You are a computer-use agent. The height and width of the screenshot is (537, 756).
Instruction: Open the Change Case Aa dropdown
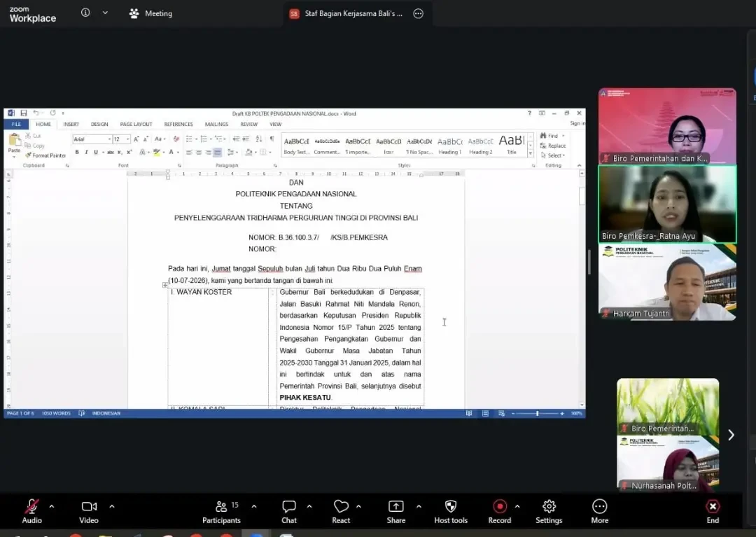point(160,139)
